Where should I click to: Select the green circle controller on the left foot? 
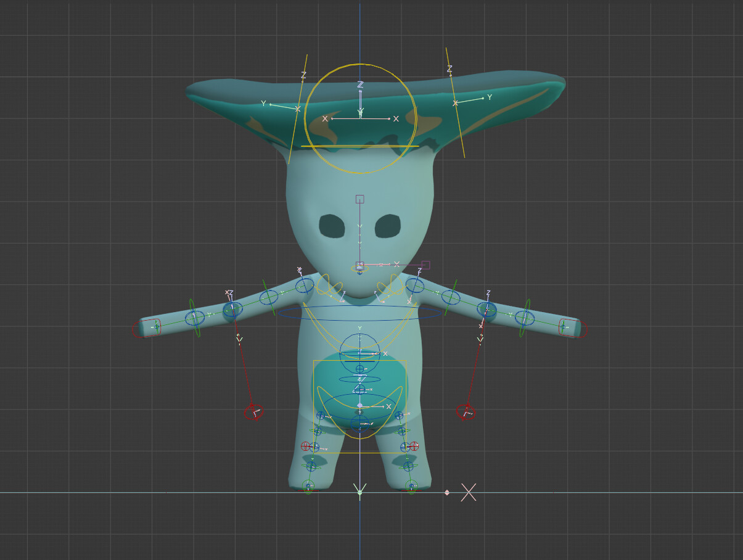pyautogui.click(x=308, y=487)
